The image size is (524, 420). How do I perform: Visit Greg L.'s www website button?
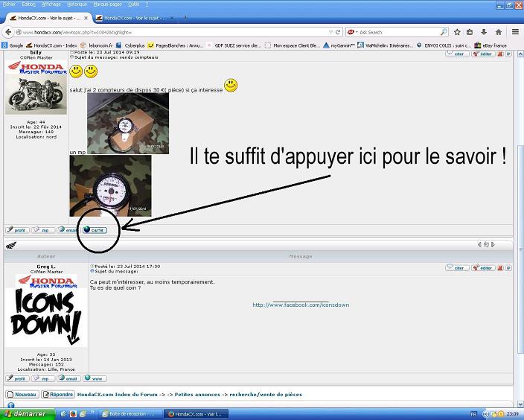(x=95, y=378)
